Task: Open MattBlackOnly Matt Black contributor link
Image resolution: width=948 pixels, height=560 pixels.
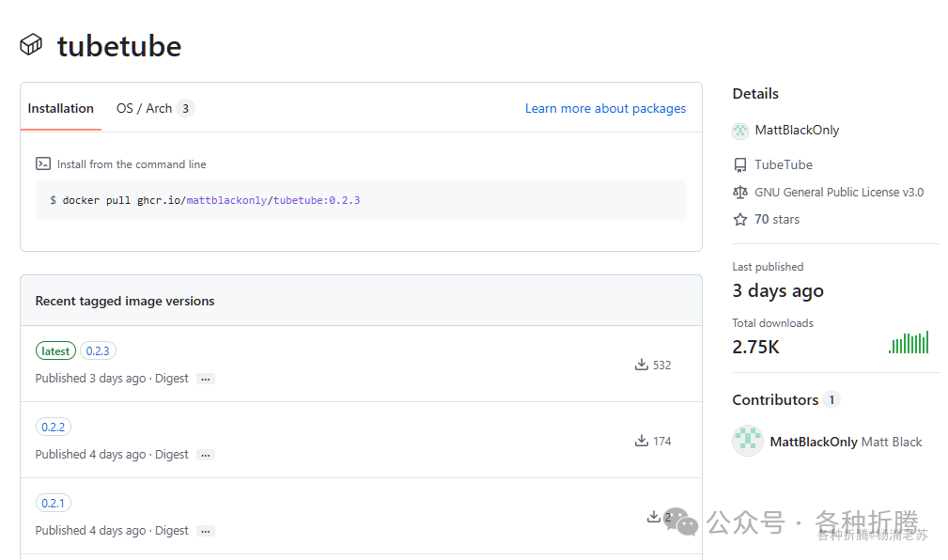Action: click(x=846, y=442)
